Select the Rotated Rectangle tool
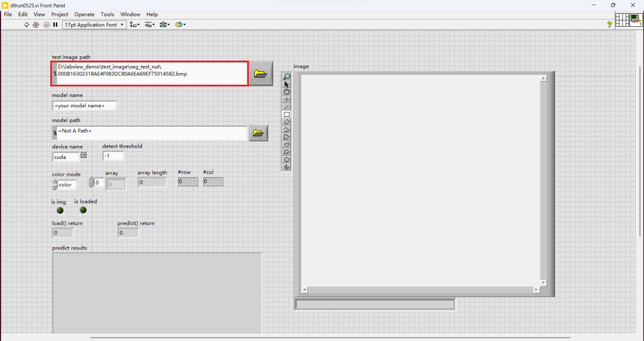644x341 pixels. pos(286,122)
